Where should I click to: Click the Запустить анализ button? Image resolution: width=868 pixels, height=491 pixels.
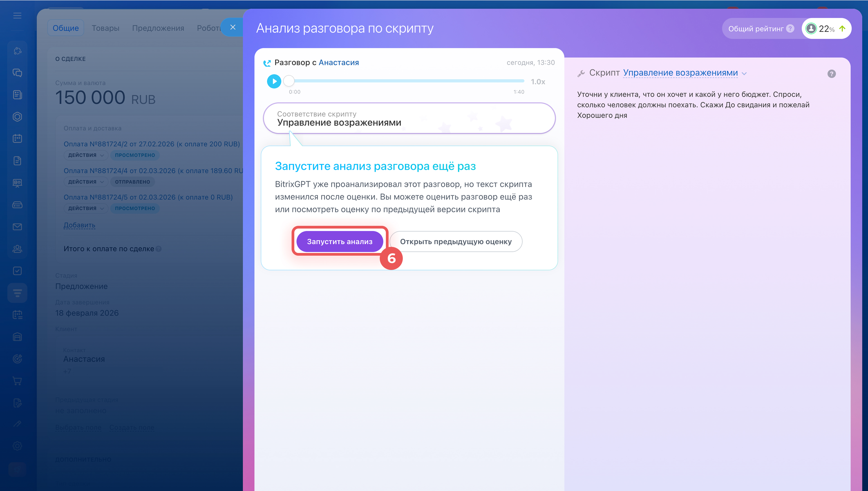point(340,241)
